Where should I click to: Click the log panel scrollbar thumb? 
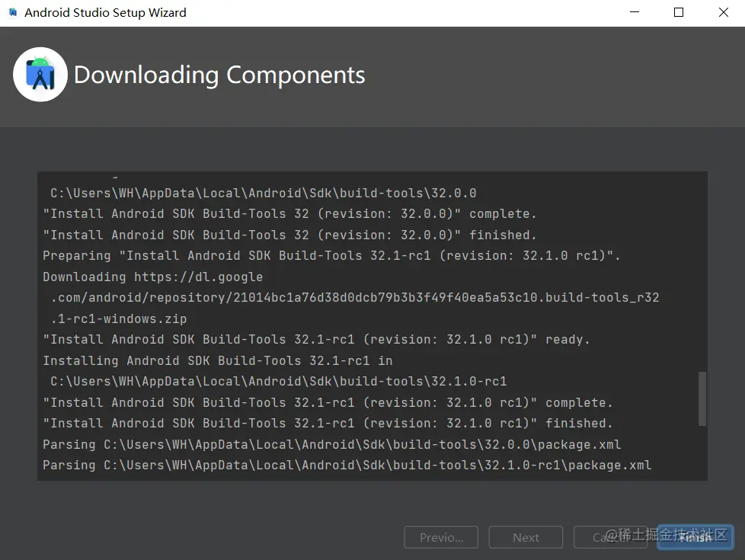coord(702,398)
